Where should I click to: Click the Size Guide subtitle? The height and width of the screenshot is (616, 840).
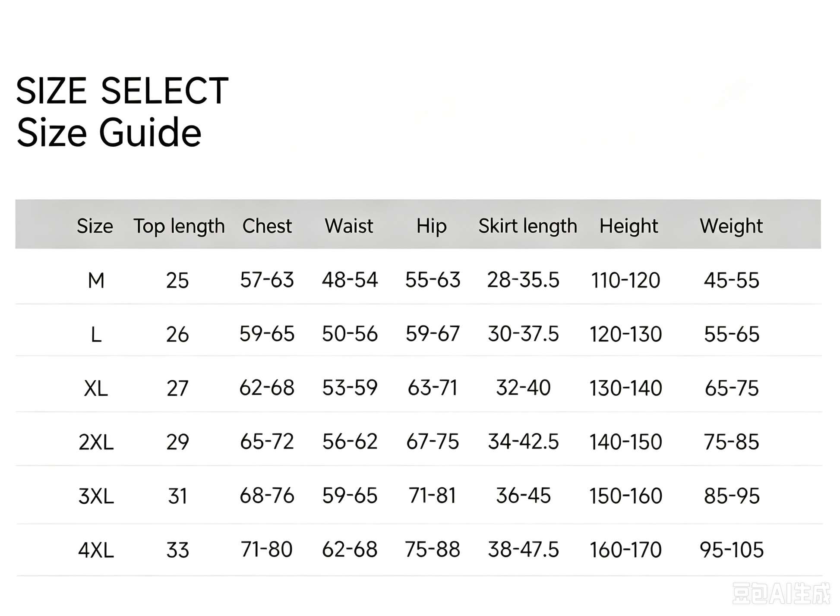point(109,133)
